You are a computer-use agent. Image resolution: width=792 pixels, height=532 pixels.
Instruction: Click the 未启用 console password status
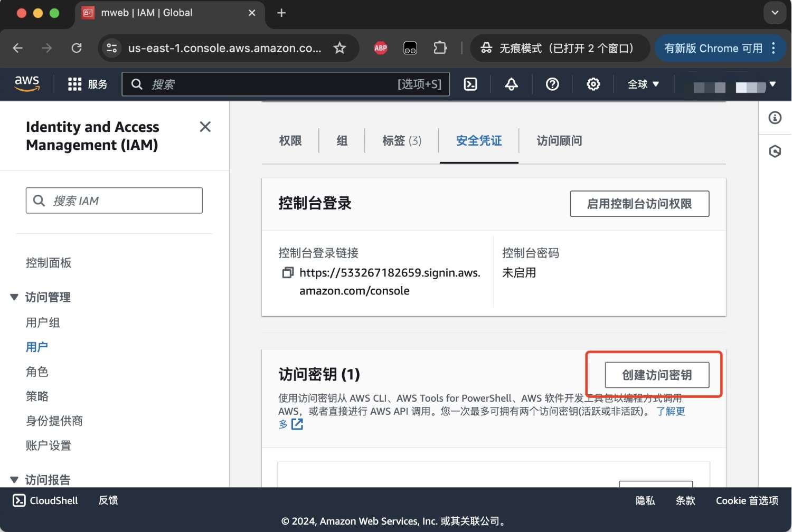[x=519, y=272]
